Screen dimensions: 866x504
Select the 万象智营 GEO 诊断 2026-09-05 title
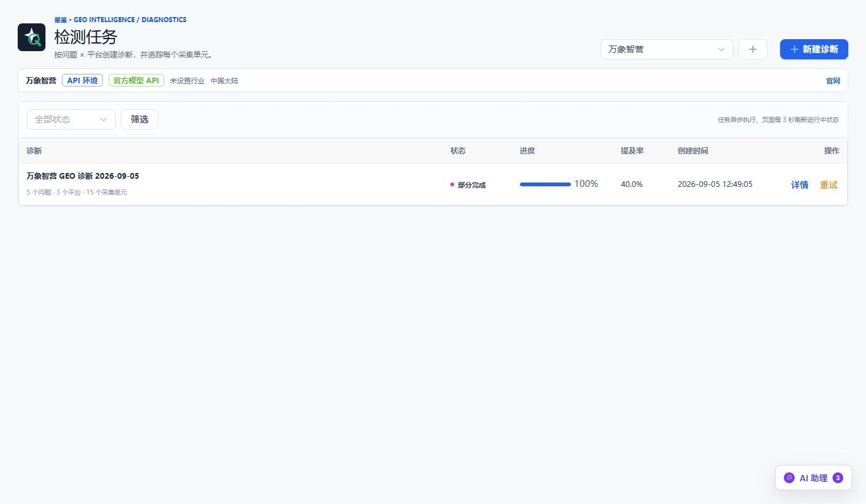[x=83, y=176]
